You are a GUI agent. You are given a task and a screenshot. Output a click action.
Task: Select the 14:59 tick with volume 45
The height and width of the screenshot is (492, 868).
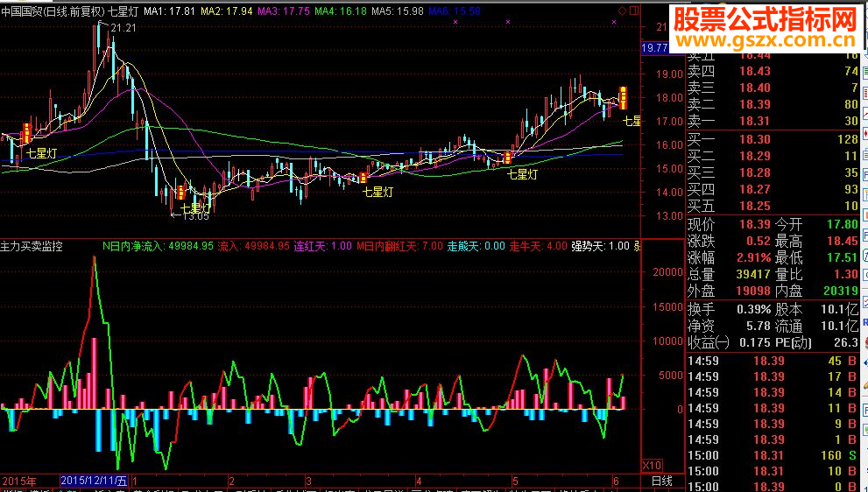coord(773,361)
